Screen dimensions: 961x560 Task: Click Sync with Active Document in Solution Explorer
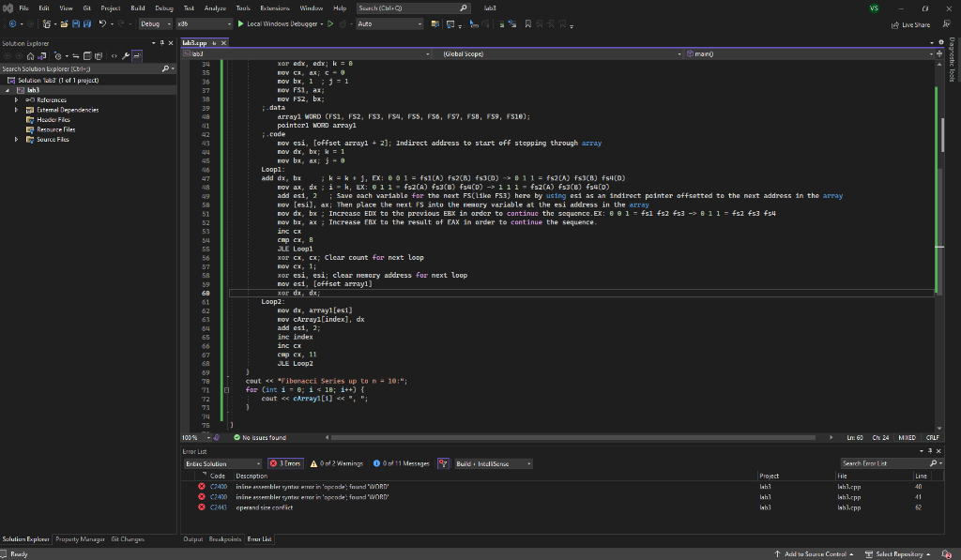75,55
